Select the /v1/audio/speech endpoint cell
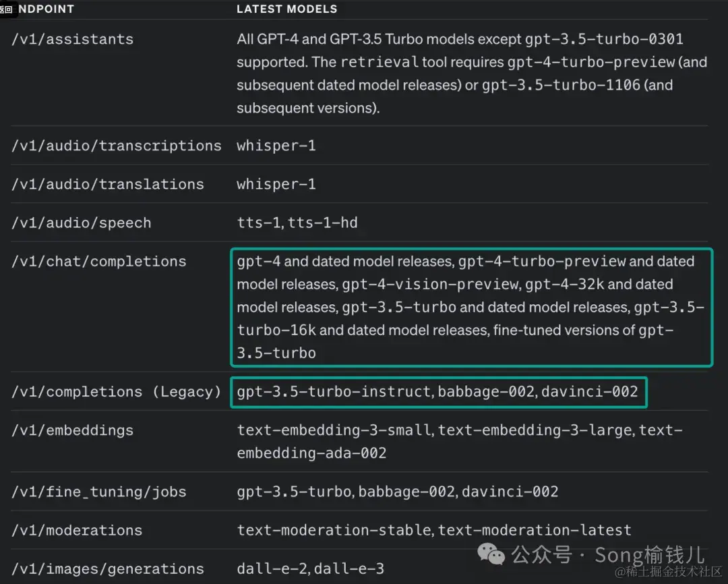The image size is (728, 584). pyautogui.click(x=82, y=223)
